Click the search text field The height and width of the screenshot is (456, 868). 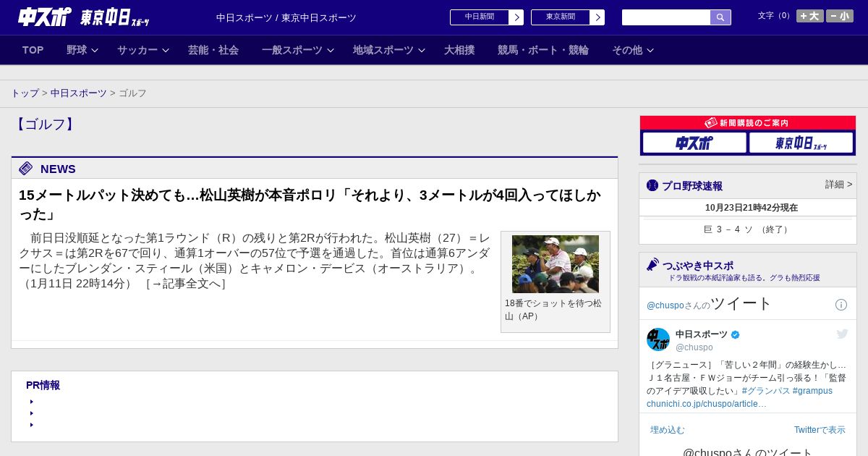pyautogui.click(x=666, y=17)
